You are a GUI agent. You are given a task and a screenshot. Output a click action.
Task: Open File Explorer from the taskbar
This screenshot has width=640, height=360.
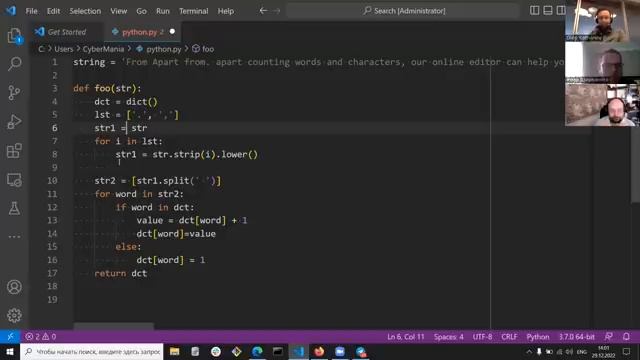pos(175,351)
